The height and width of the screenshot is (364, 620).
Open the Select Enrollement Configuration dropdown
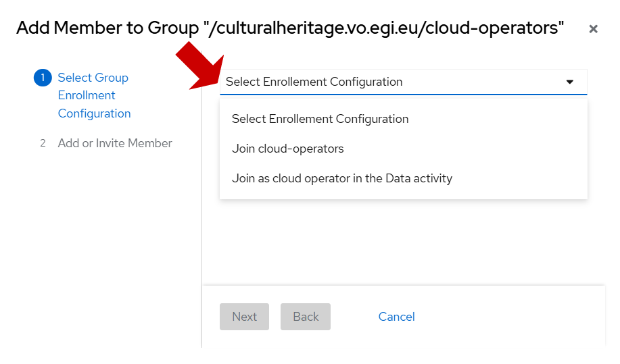pos(404,82)
